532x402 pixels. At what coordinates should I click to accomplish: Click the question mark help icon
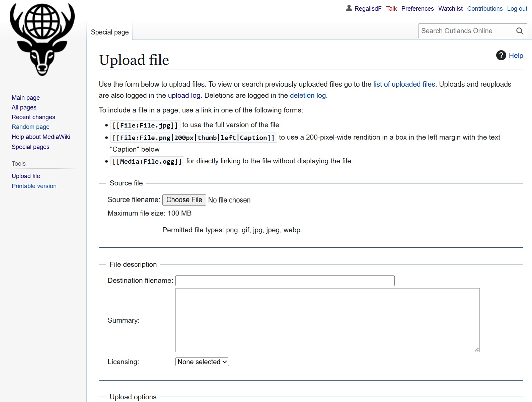pos(501,55)
